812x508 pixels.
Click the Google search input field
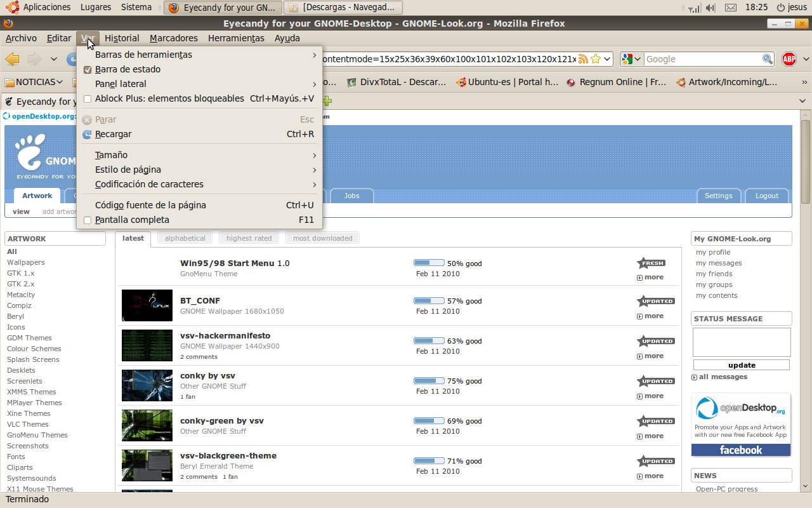[x=702, y=59]
